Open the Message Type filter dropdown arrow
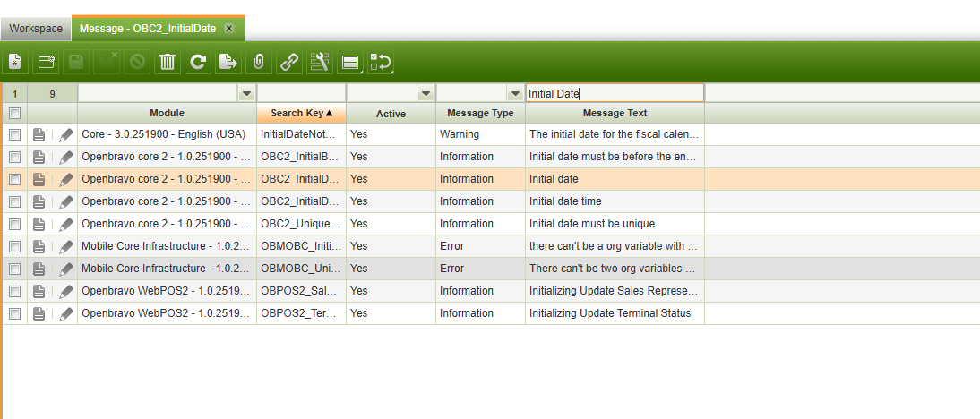The image size is (980, 419). pyautogui.click(x=516, y=94)
